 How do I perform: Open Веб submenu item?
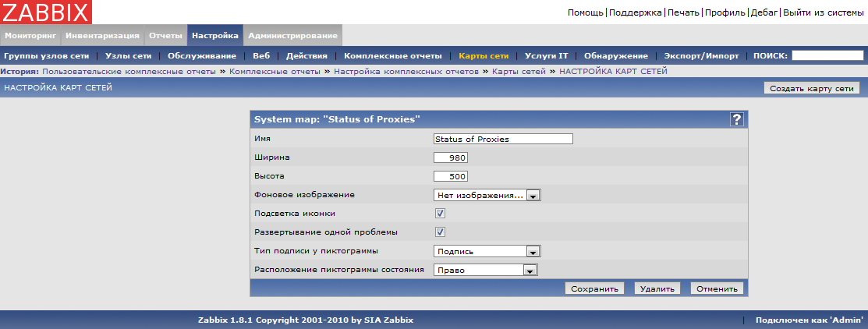261,56
